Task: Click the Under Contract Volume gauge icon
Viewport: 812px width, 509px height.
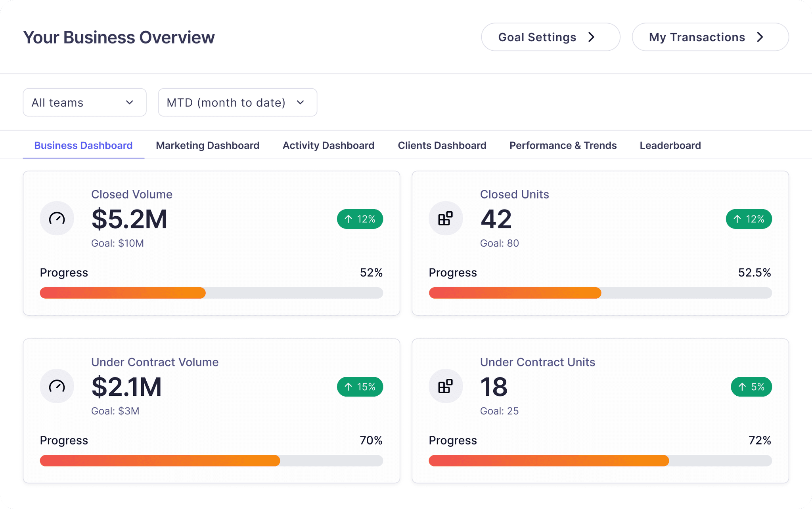Action: [x=57, y=386]
